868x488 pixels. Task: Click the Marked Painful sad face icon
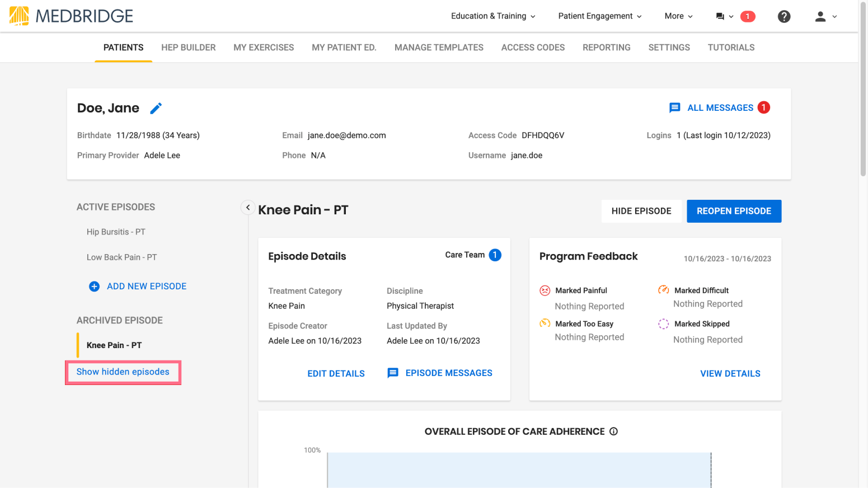[545, 290]
